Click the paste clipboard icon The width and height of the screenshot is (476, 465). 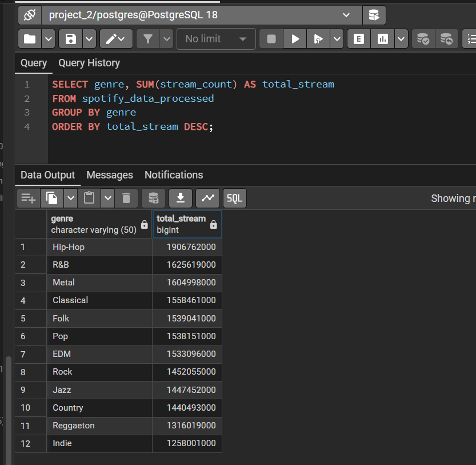[89, 198]
